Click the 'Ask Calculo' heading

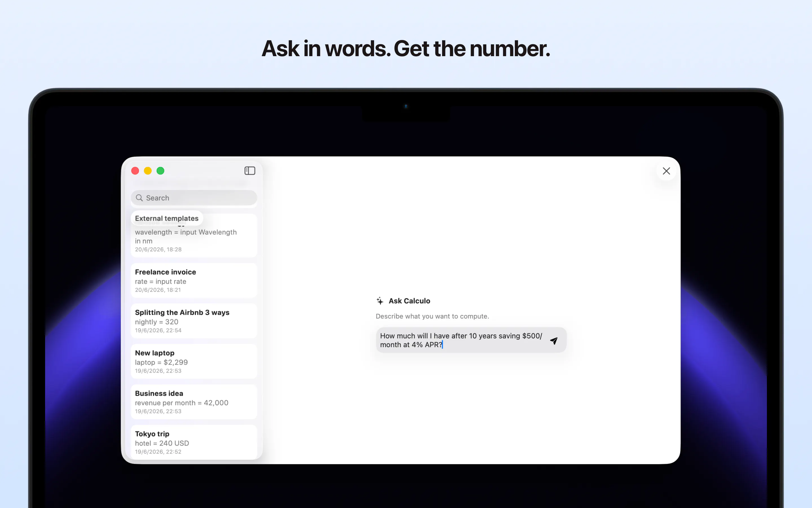[x=409, y=301]
